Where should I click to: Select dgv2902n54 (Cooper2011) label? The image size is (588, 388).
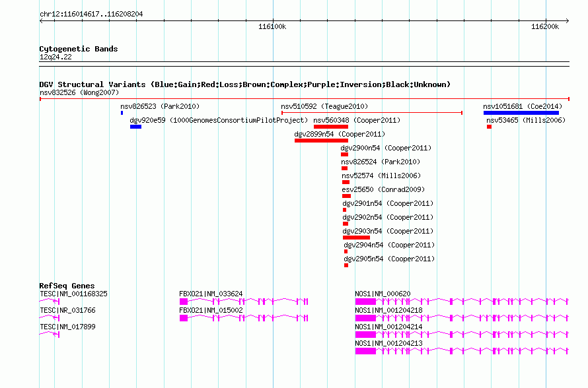[x=388, y=217]
